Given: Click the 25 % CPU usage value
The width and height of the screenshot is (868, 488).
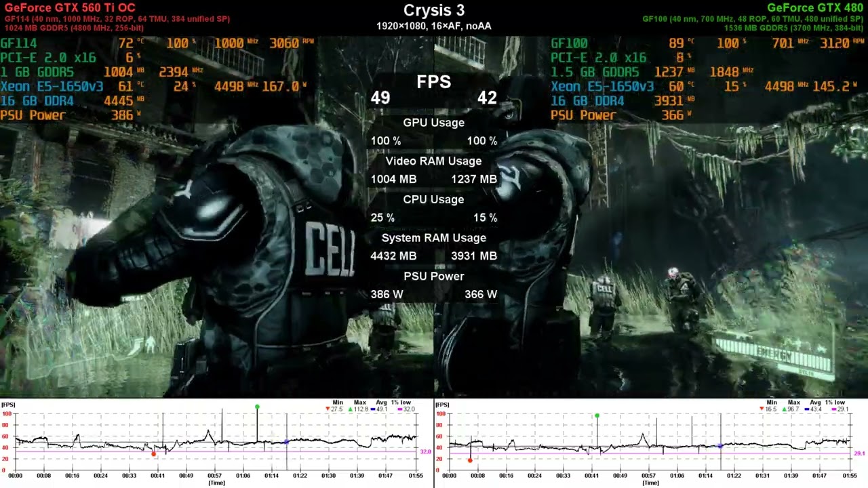Looking at the screenshot, I should tap(382, 218).
